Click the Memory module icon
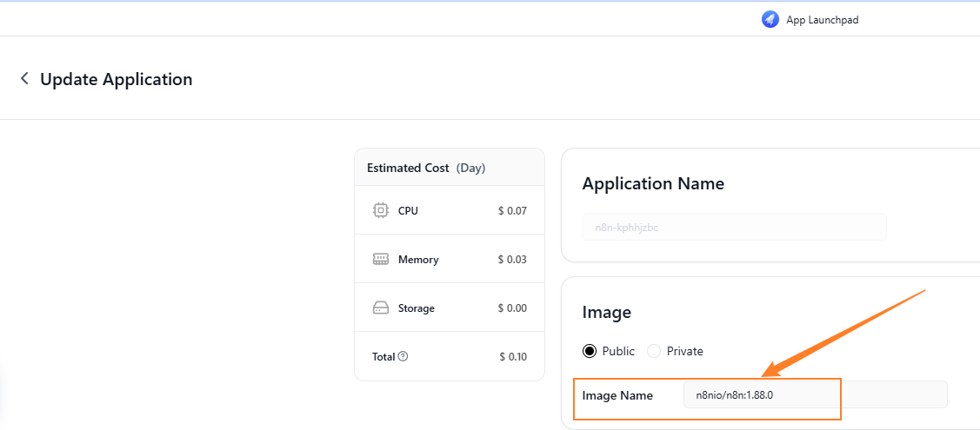980x430 pixels. pyautogui.click(x=380, y=259)
